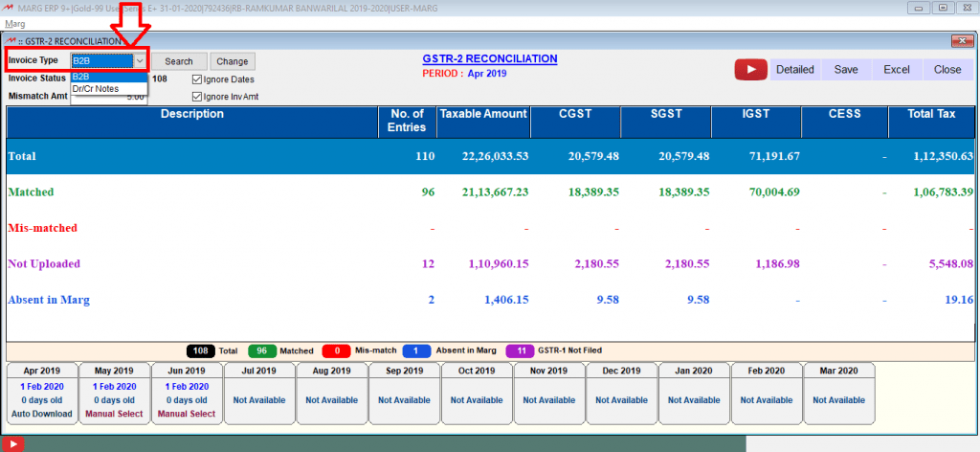This screenshot has height=452, width=980.
Task: Click the red 0 Mis-match badge
Action: coord(337,350)
